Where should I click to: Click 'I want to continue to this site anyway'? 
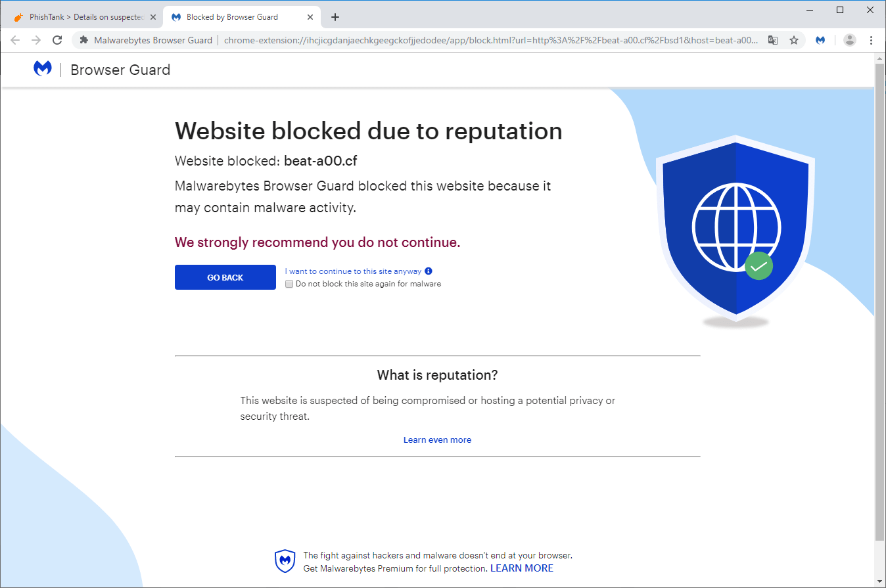352,271
